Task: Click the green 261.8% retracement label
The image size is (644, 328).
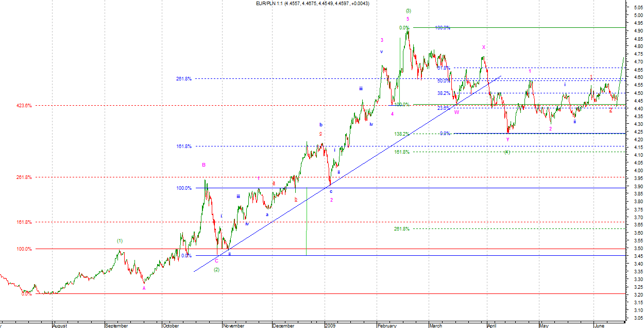Action: coord(401,228)
